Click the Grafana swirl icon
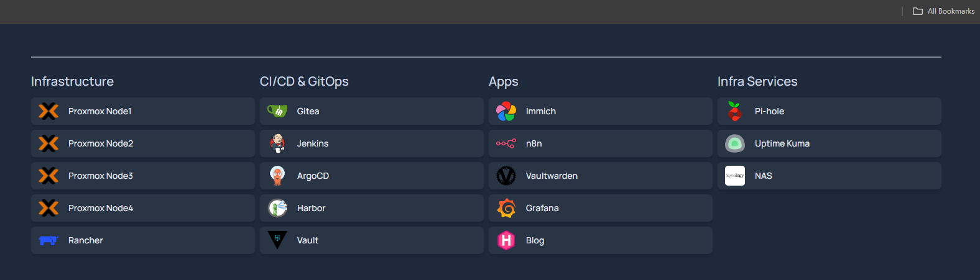The image size is (980, 280). tap(506, 208)
